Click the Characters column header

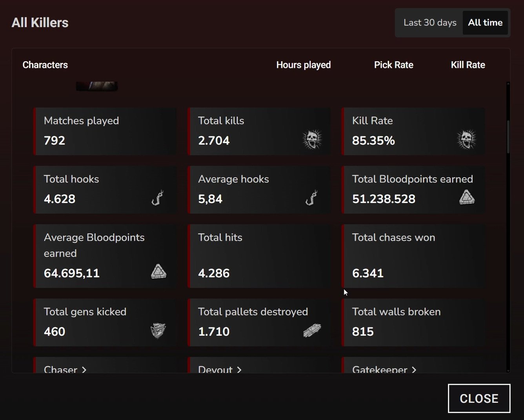click(x=45, y=65)
